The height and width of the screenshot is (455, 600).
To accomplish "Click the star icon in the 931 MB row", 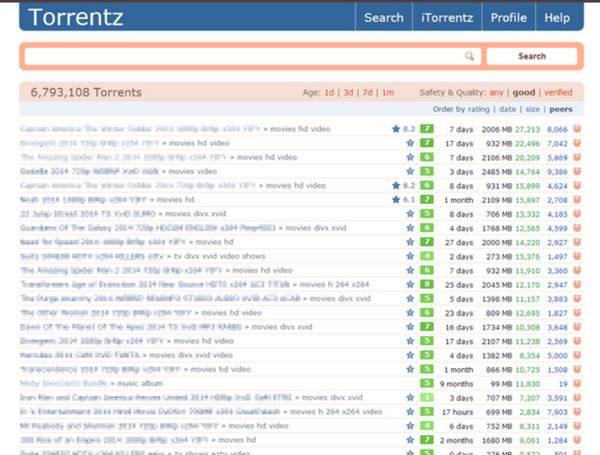I will tap(396, 186).
